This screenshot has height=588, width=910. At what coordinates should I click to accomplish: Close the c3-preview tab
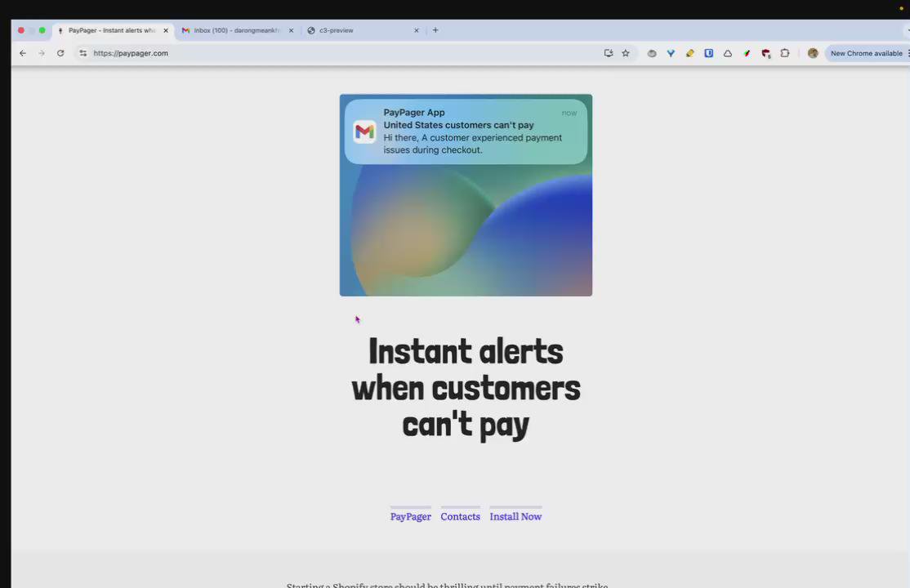coord(416,30)
